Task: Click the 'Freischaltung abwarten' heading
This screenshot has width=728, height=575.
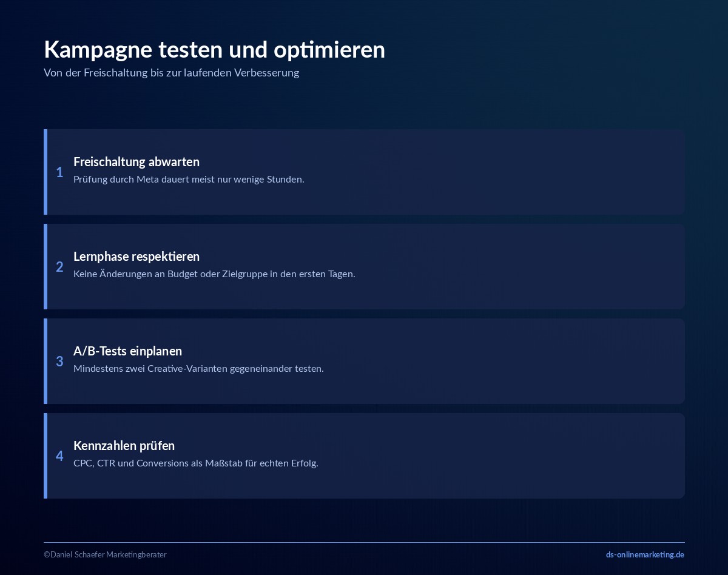Action: (x=136, y=162)
